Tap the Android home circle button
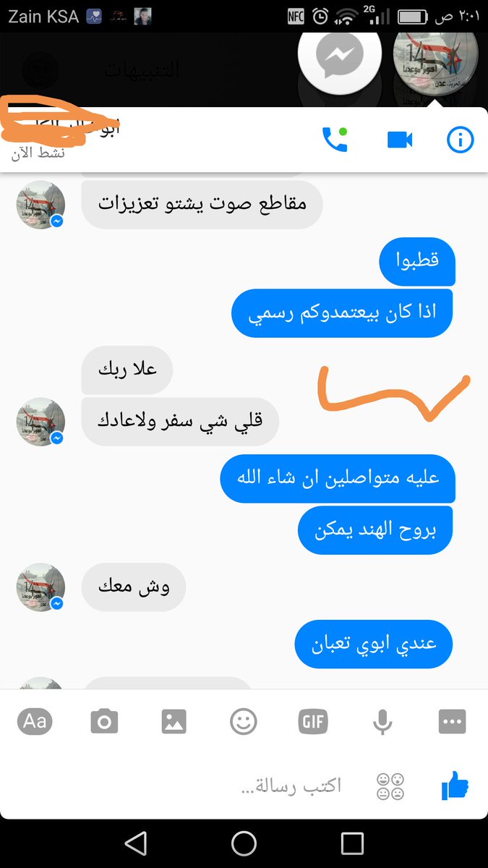488x868 pixels. [244, 843]
